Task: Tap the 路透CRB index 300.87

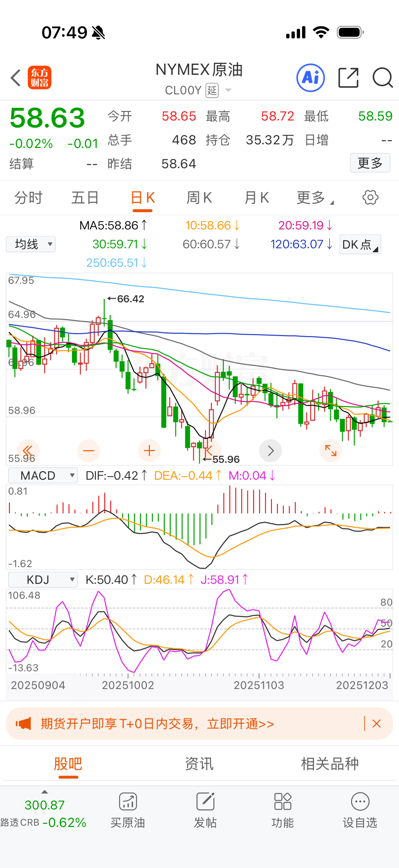Action: pyautogui.click(x=44, y=805)
